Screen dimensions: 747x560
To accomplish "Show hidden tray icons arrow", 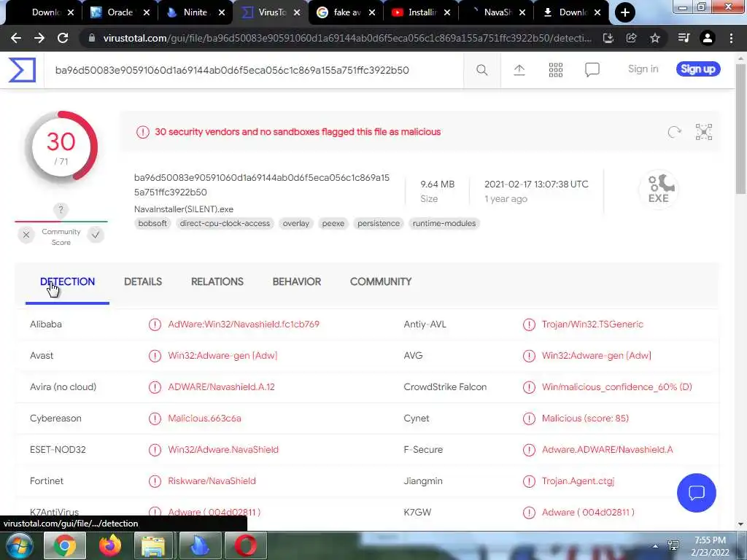I will (655, 546).
